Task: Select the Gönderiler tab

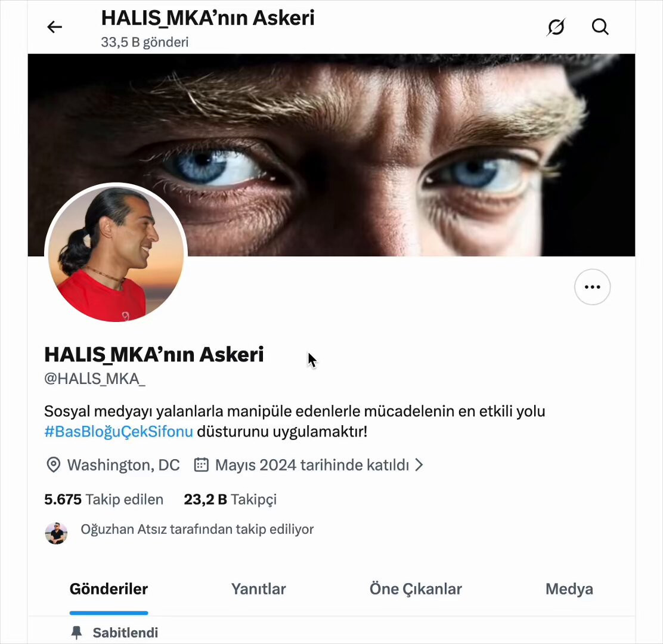Action: click(109, 589)
